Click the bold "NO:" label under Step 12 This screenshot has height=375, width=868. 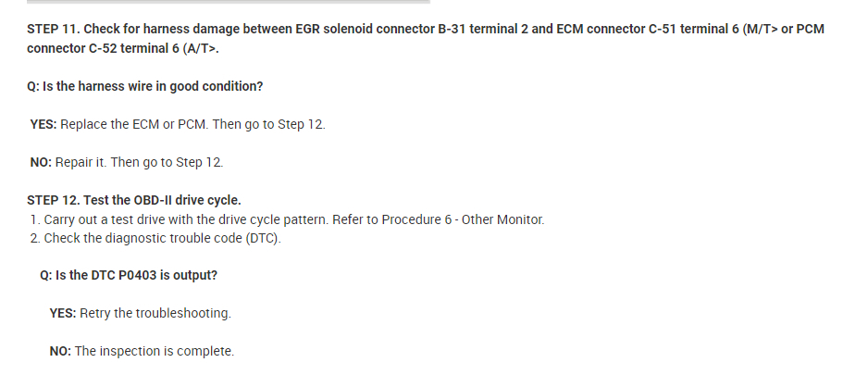[x=59, y=351]
